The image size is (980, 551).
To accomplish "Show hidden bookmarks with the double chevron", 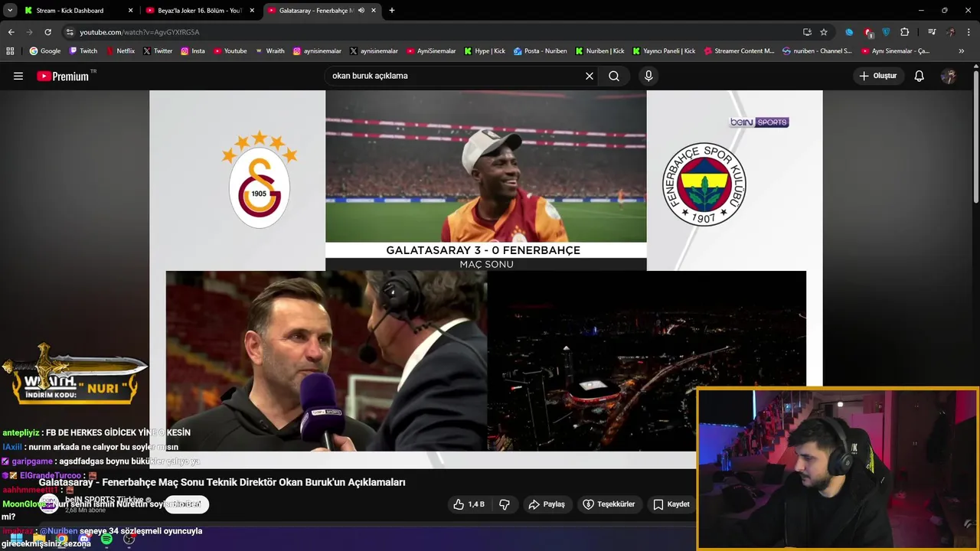I will [962, 51].
